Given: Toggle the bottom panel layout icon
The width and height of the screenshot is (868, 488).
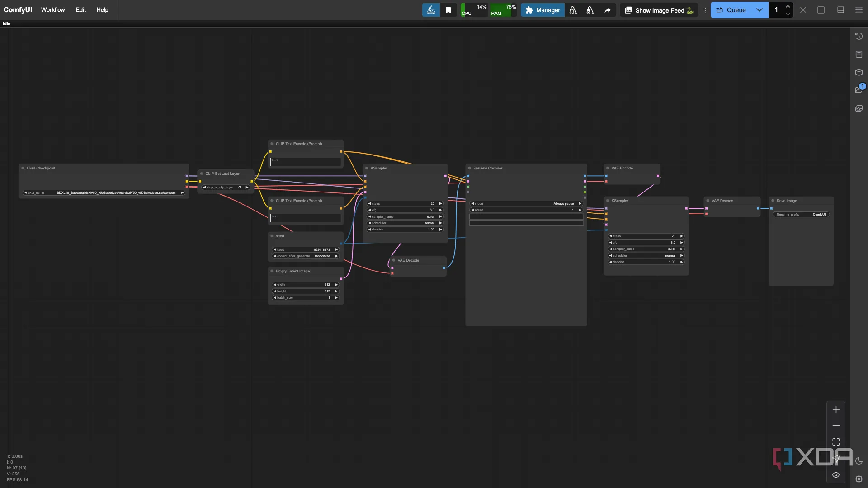Looking at the screenshot, I should click(840, 10).
